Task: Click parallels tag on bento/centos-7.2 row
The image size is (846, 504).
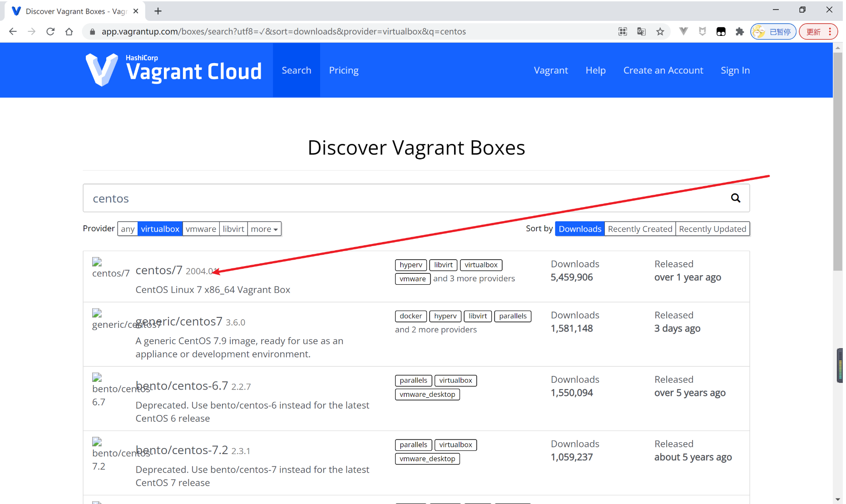Action: (x=413, y=445)
